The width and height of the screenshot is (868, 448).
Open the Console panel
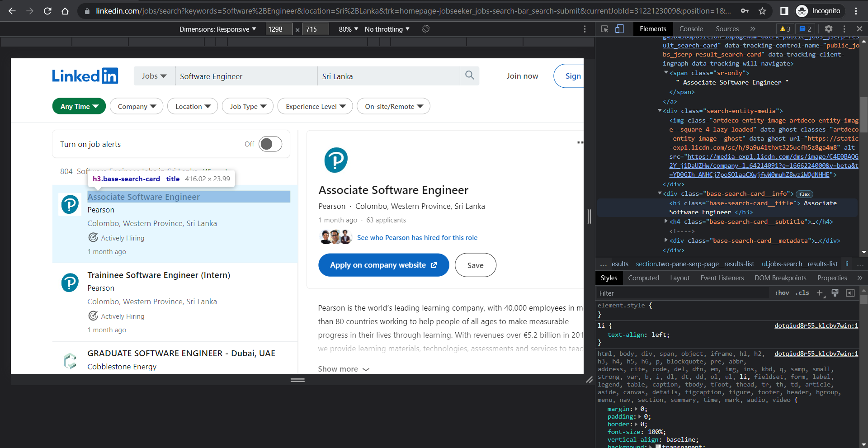coord(691,28)
